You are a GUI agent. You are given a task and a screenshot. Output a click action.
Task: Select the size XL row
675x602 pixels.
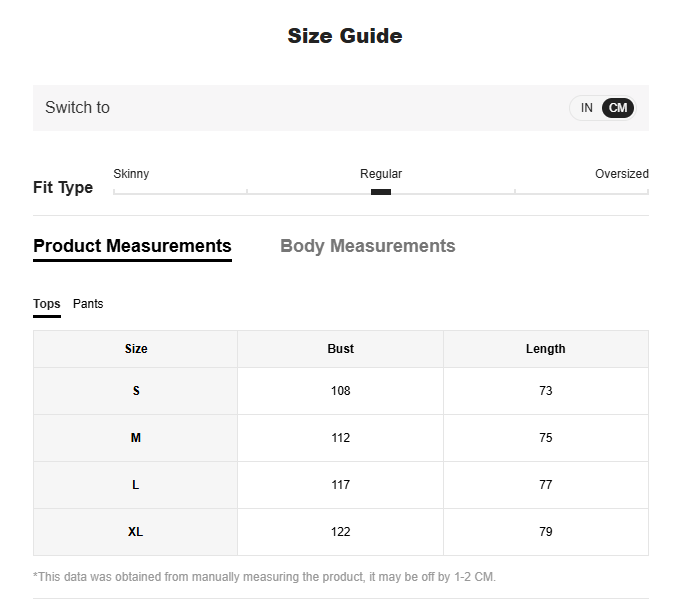coord(136,532)
